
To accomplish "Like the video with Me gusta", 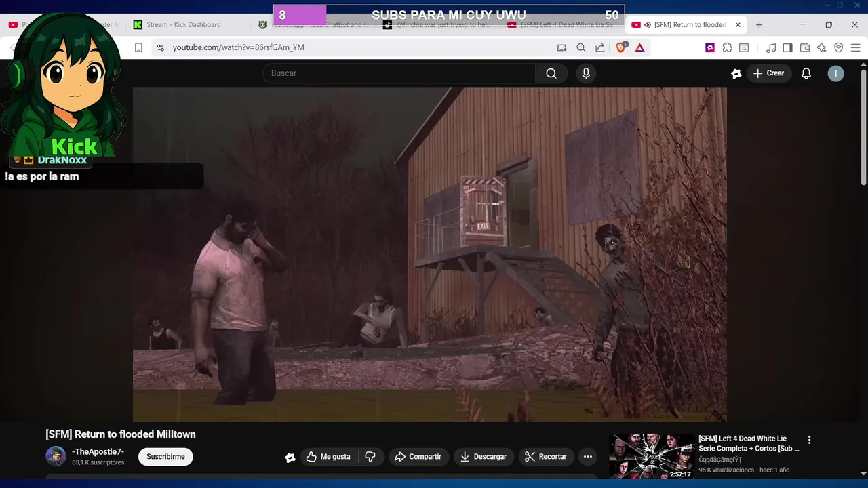I will coord(328,457).
